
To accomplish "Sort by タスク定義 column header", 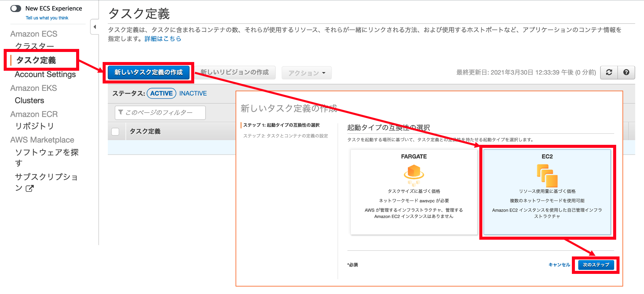I will [145, 131].
